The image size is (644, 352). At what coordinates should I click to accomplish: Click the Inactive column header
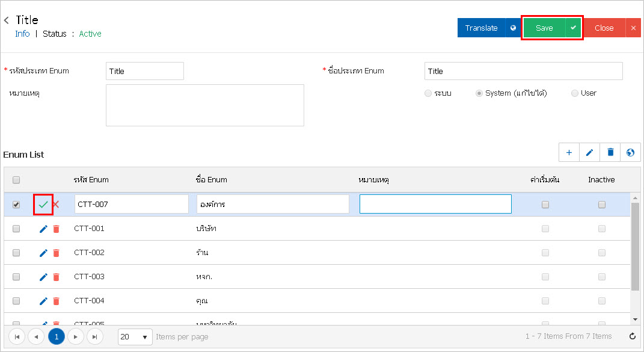pos(601,180)
